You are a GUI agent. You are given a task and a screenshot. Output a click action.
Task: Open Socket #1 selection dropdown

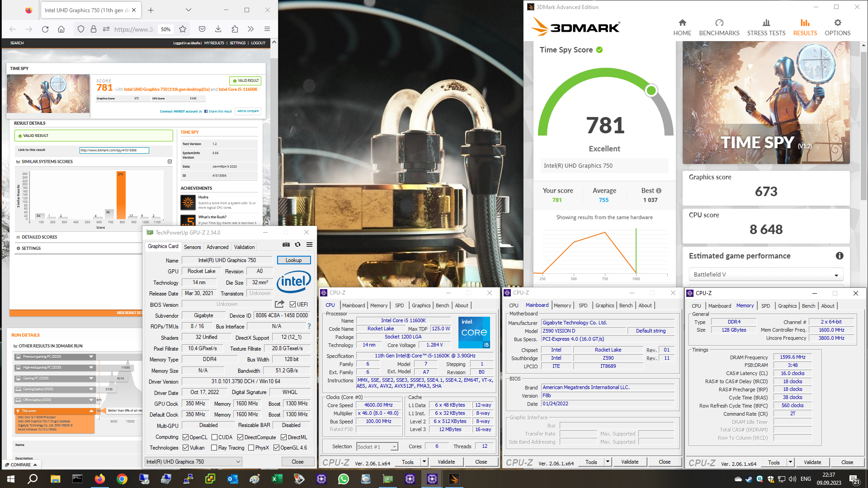[377, 446]
